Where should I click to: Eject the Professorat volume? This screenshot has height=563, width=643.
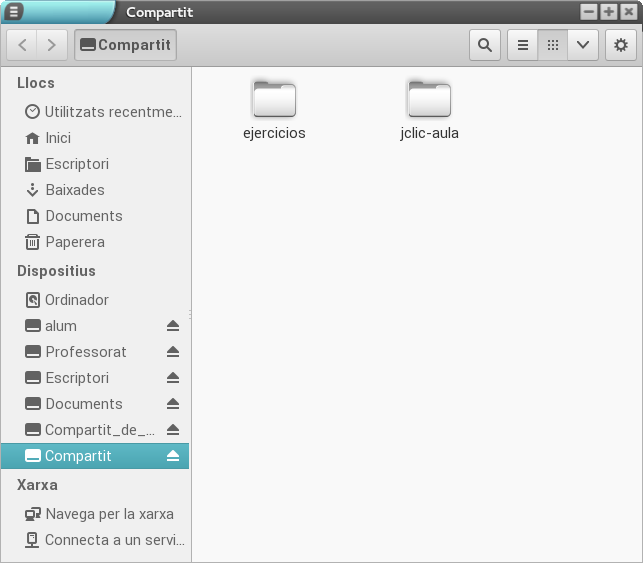point(173,352)
